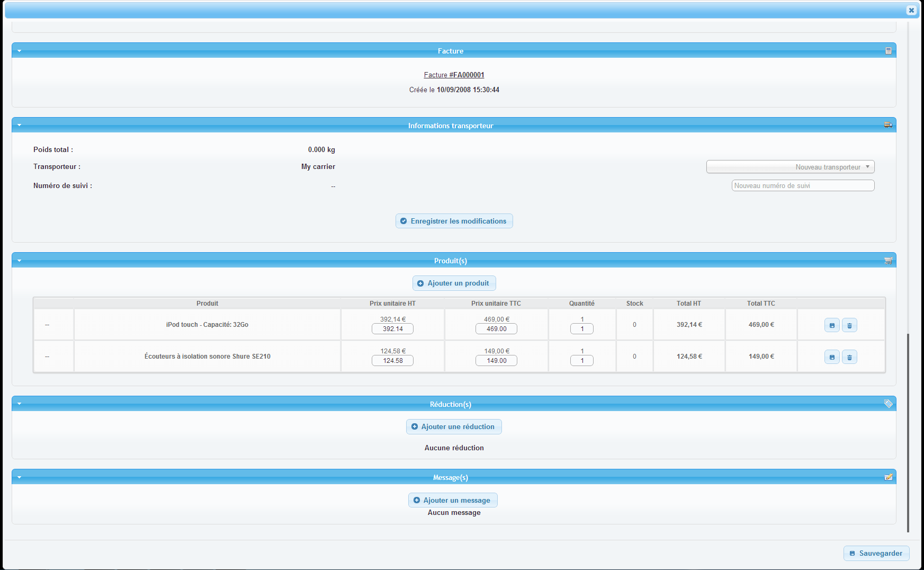Save the Écouteurs Shure SE210 row
Screen dimensions: 924x570
(x=832, y=357)
